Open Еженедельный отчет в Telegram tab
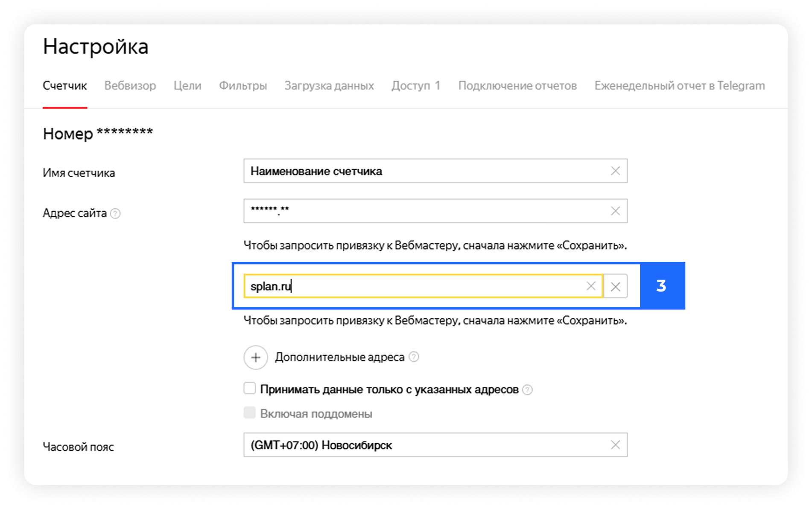The image size is (812, 509). (x=680, y=86)
